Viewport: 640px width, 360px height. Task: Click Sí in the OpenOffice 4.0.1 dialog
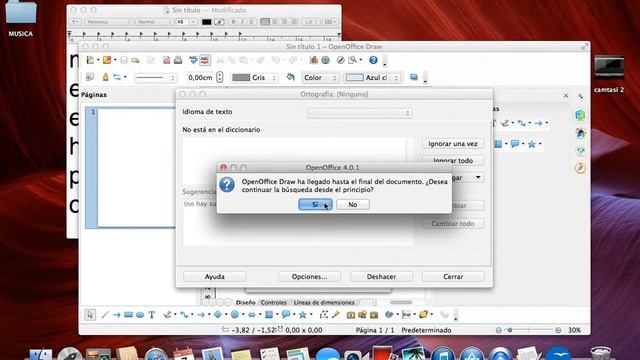click(315, 204)
